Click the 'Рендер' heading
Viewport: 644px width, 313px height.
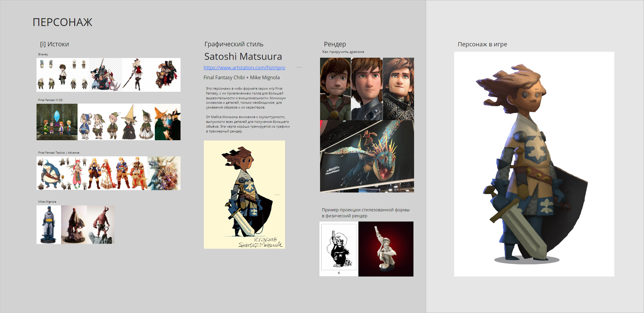tap(335, 44)
